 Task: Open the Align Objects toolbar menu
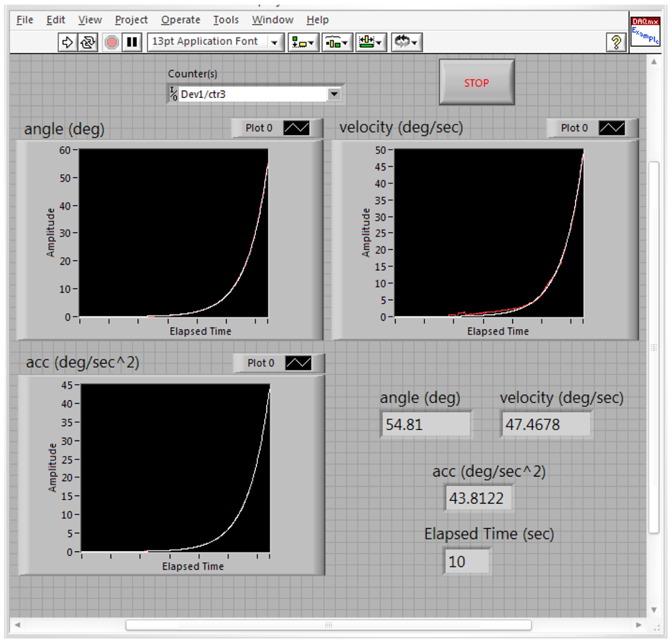coord(304,42)
